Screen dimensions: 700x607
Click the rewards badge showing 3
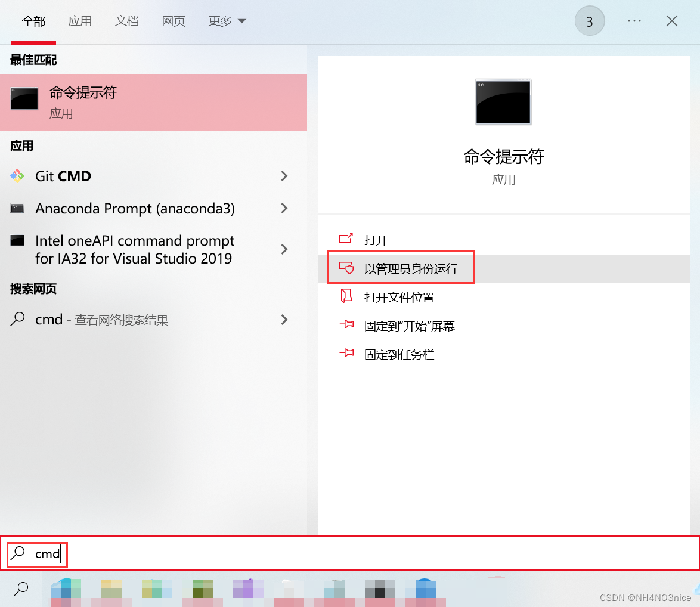(x=589, y=21)
